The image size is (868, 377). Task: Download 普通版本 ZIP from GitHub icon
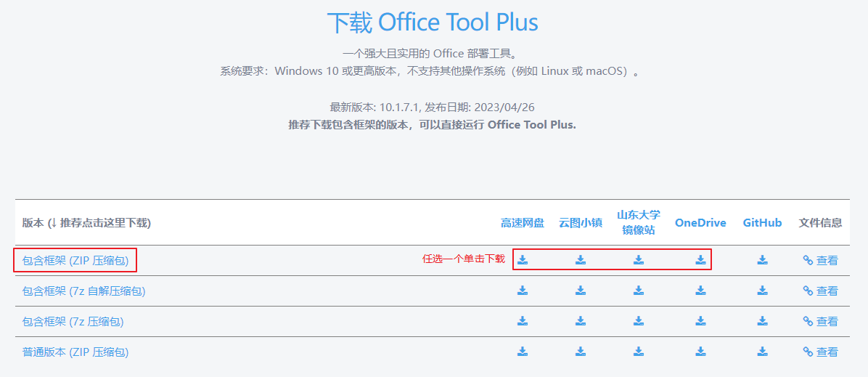coord(762,351)
